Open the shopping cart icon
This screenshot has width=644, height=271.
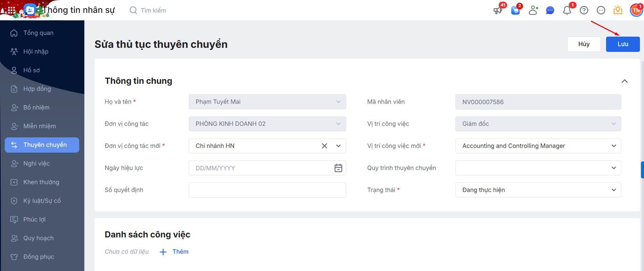coord(515,11)
